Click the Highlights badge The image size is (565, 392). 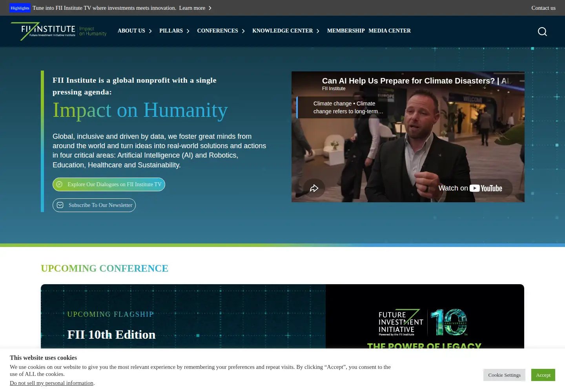(x=20, y=8)
